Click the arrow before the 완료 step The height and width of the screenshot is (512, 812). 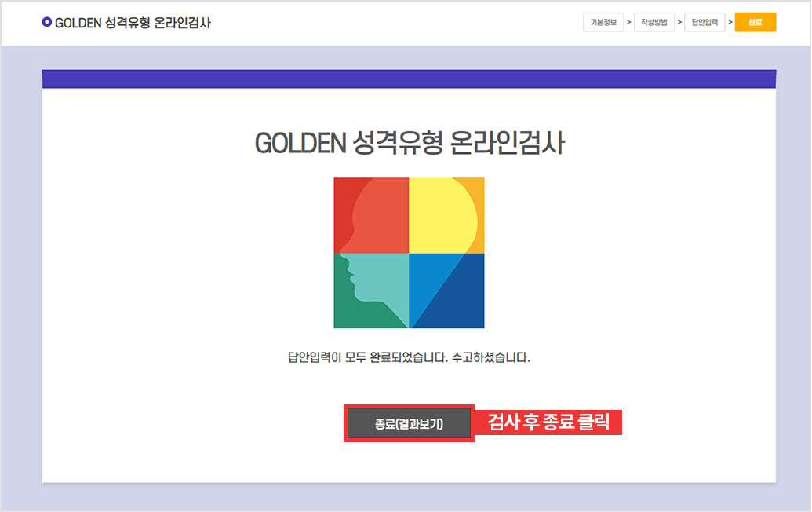(x=730, y=22)
